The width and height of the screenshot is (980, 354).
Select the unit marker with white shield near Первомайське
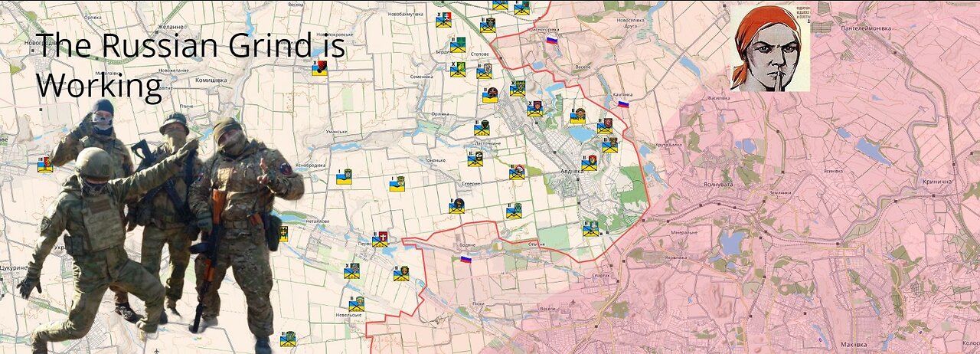point(380,238)
